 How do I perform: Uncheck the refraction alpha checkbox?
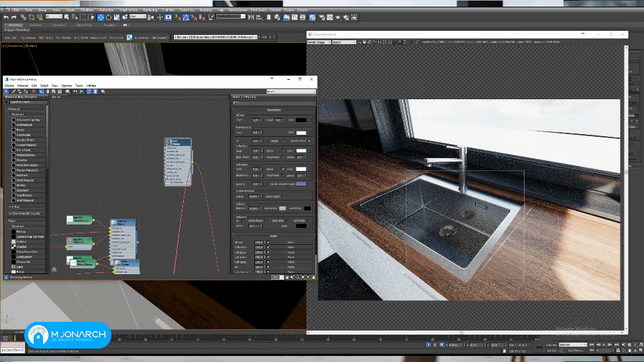click(283, 169)
